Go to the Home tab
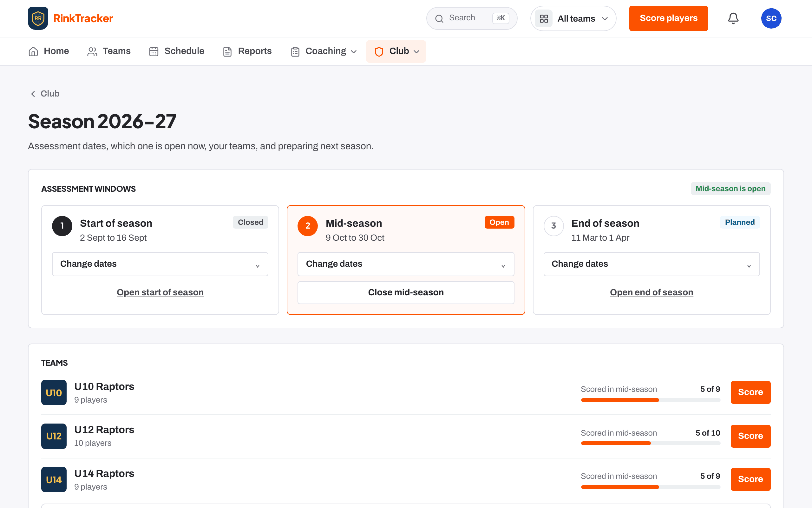This screenshot has width=812, height=508. point(49,51)
